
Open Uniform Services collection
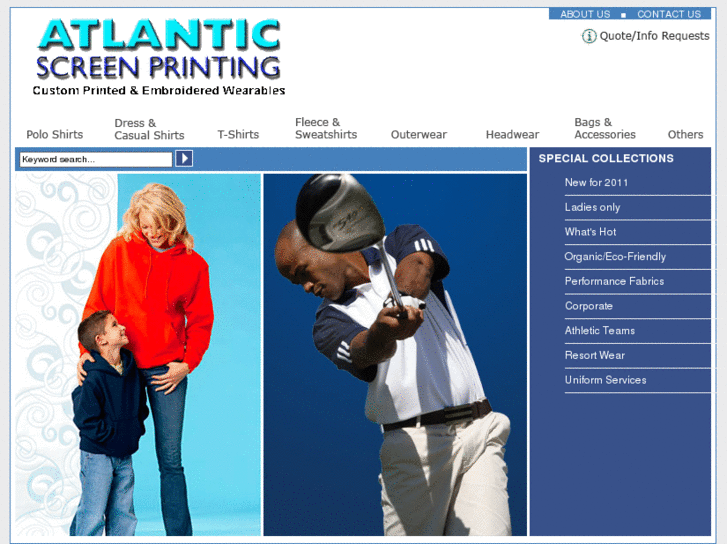[605, 380]
